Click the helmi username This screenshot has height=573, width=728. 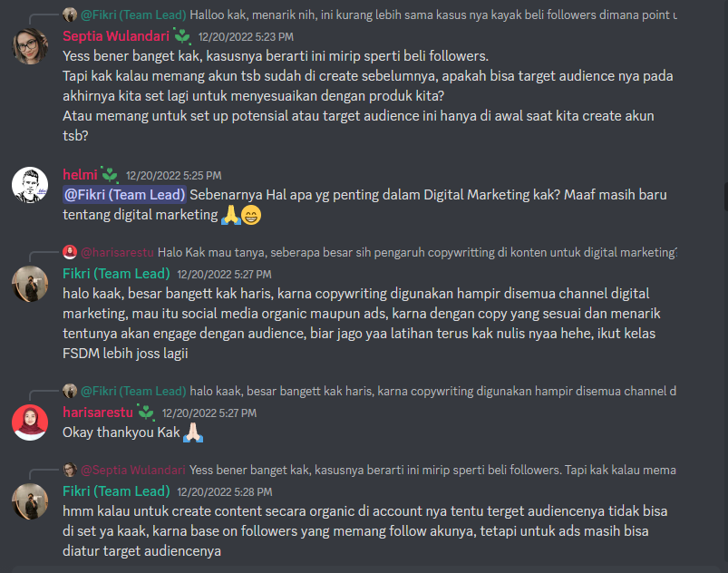(80, 175)
